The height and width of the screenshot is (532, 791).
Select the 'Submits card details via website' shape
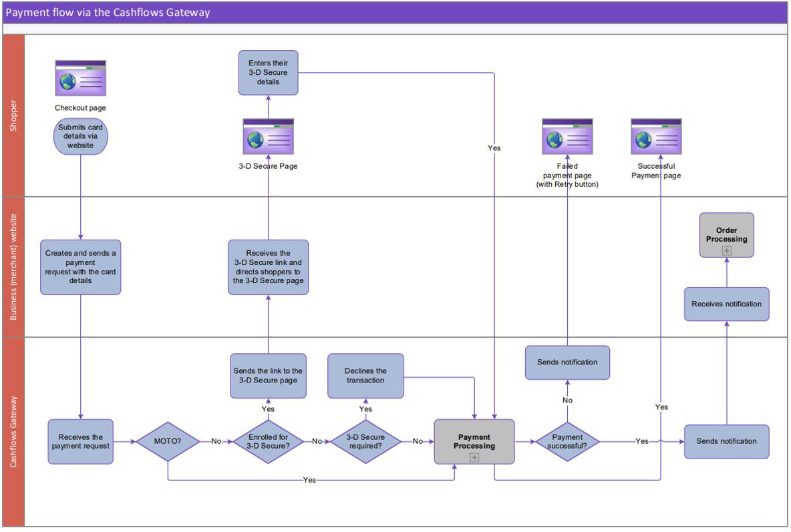81,137
